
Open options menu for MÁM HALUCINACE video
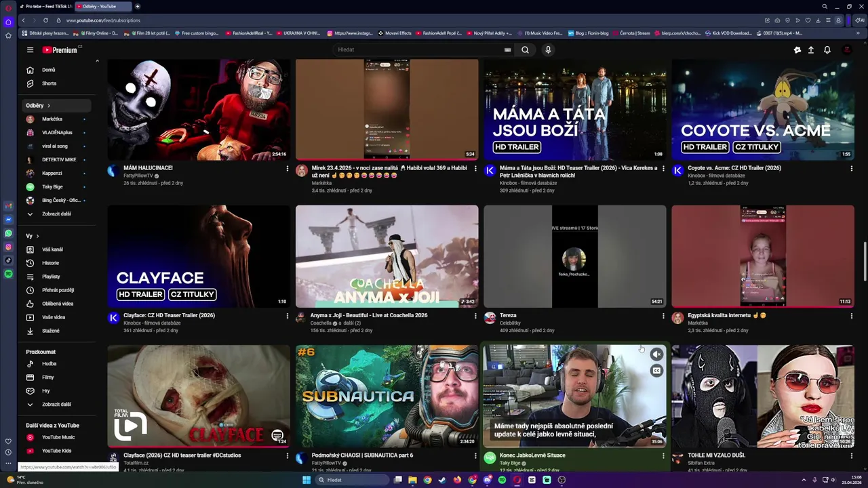[287, 169]
